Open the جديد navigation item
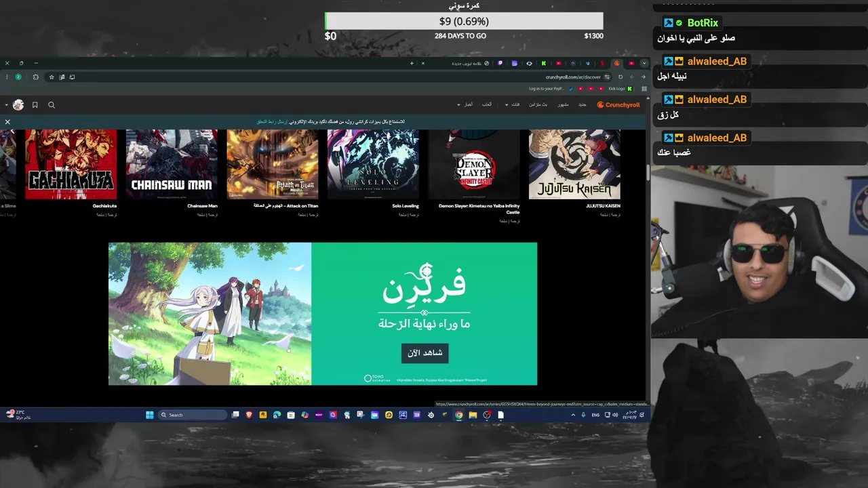 pos(582,104)
